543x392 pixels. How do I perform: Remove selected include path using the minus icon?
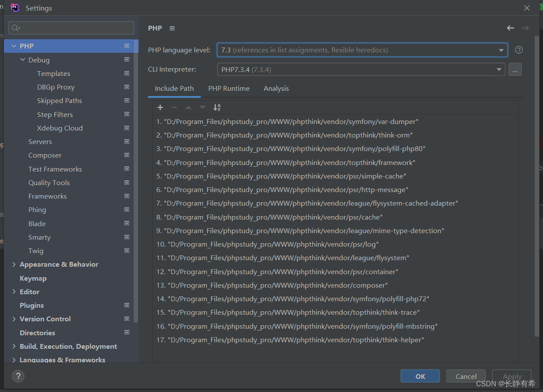(174, 107)
